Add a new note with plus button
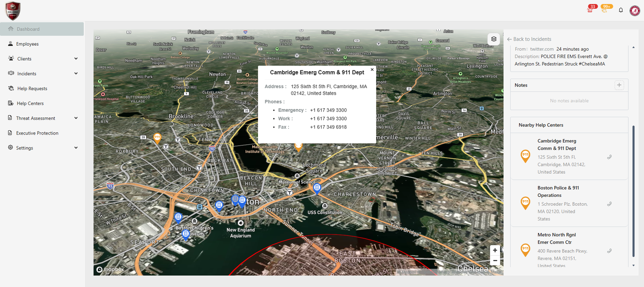This screenshot has width=644, height=287. click(619, 85)
